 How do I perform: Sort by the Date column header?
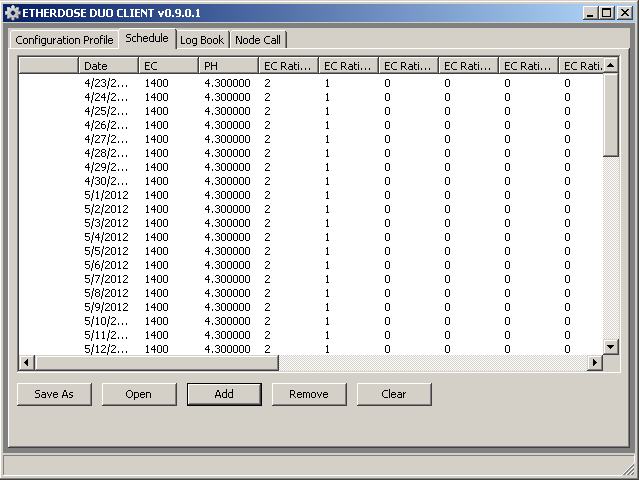[x=108, y=66]
